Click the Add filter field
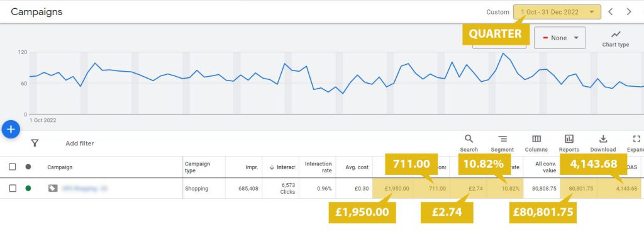This screenshot has height=251, width=644. pyautogui.click(x=80, y=143)
